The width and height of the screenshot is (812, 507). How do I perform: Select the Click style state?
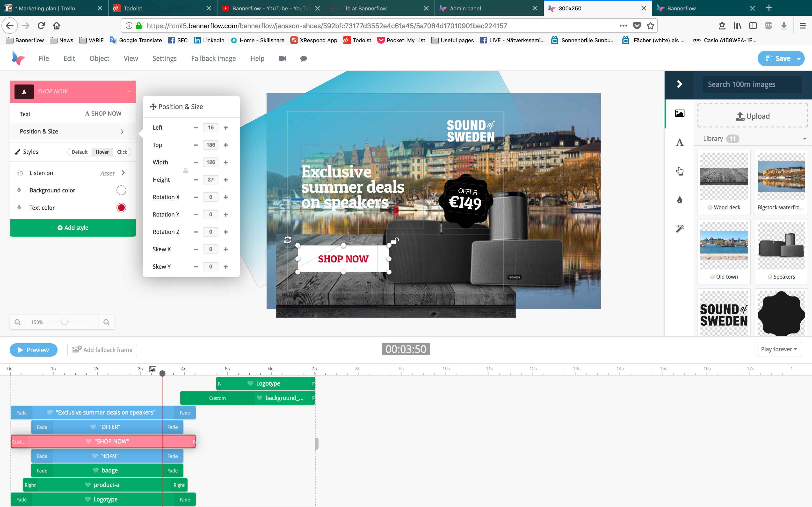(122, 152)
